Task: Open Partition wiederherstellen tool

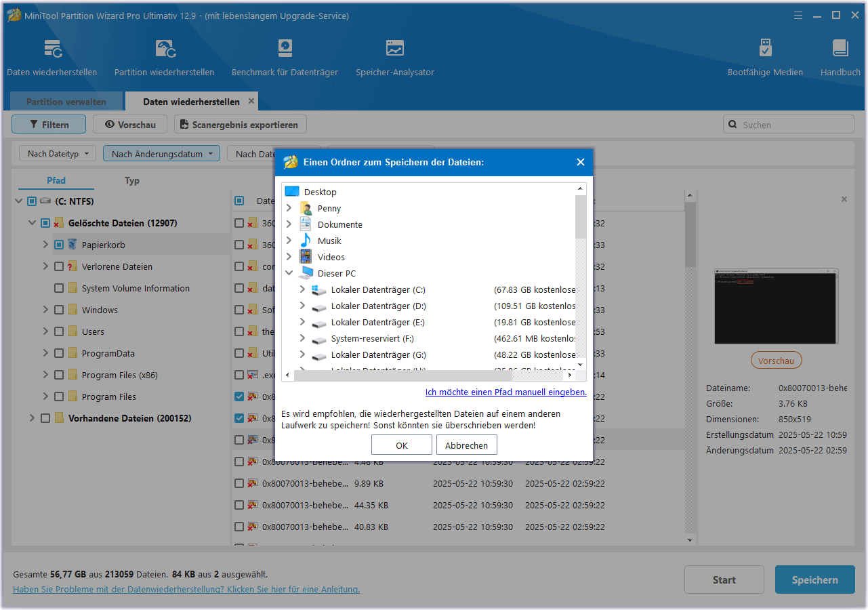Action: (165, 57)
